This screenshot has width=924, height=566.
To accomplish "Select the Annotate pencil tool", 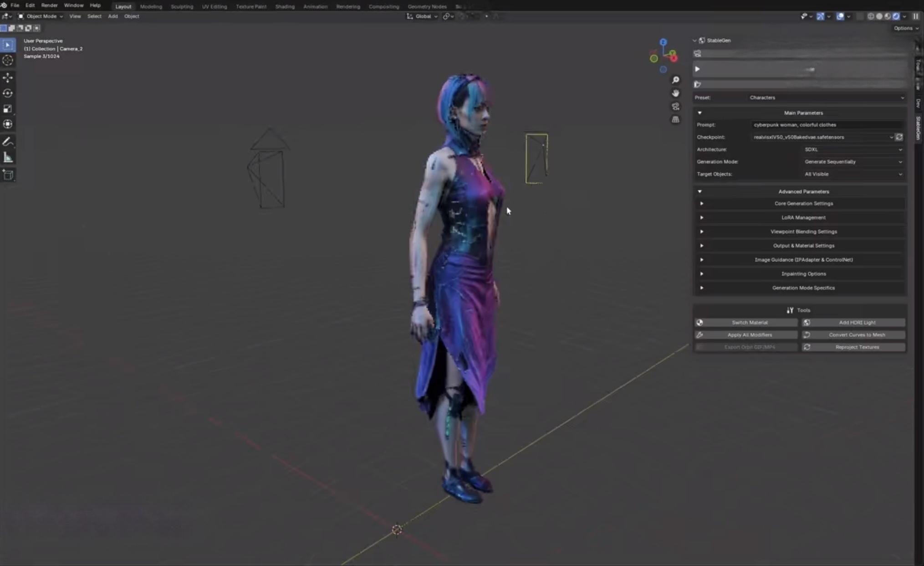I will 8,142.
